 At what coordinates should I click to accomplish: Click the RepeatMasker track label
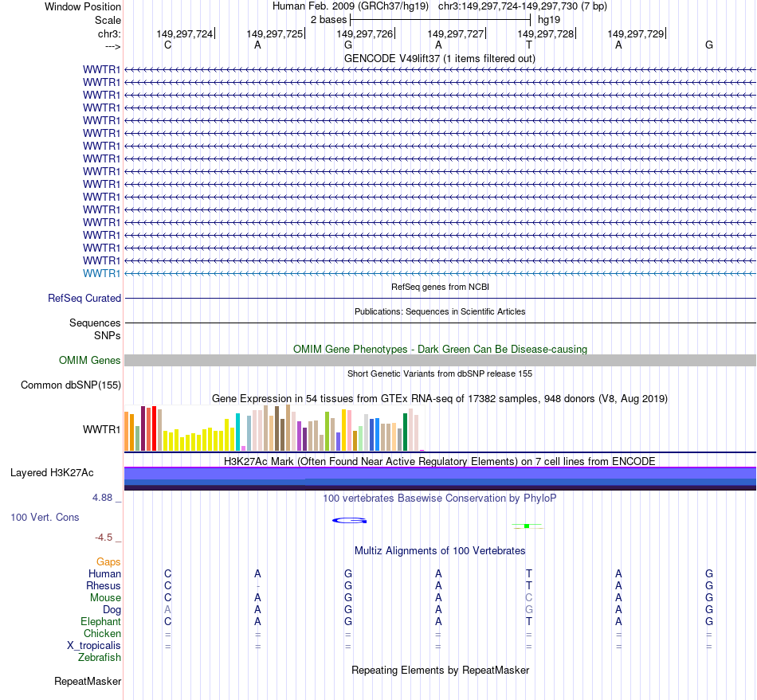(x=88, y=681)
